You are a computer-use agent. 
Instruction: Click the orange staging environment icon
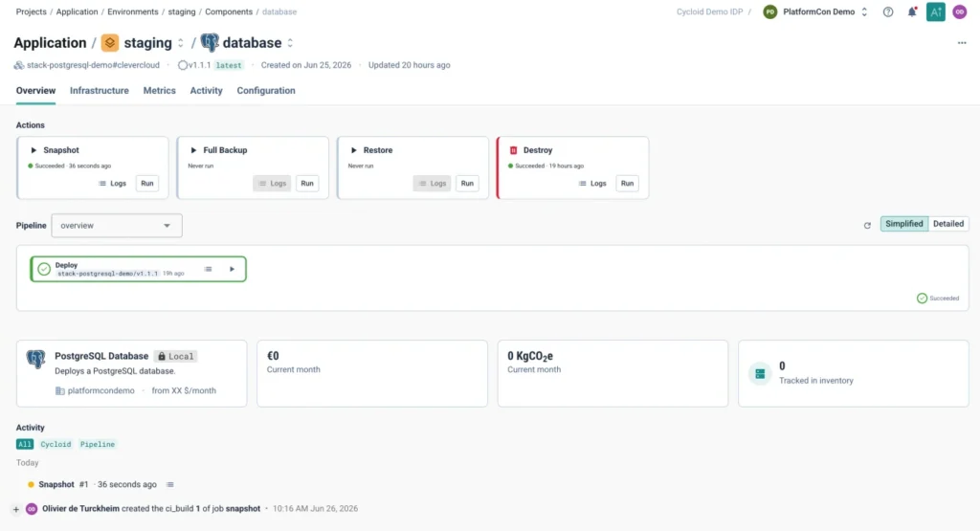pos(110,42)
